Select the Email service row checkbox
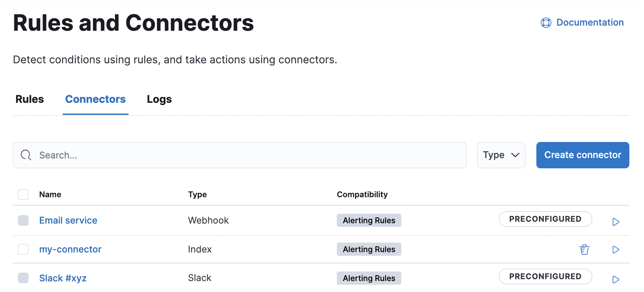 23,220
